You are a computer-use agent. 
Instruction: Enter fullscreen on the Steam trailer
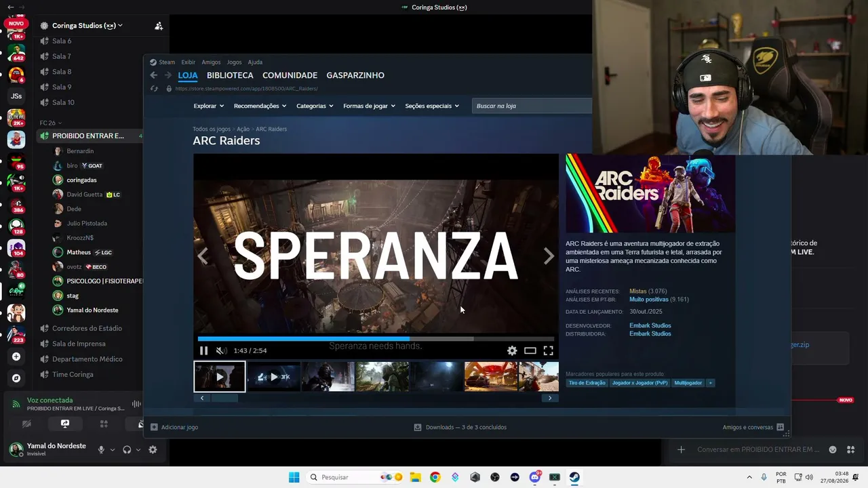coord(548,350)
